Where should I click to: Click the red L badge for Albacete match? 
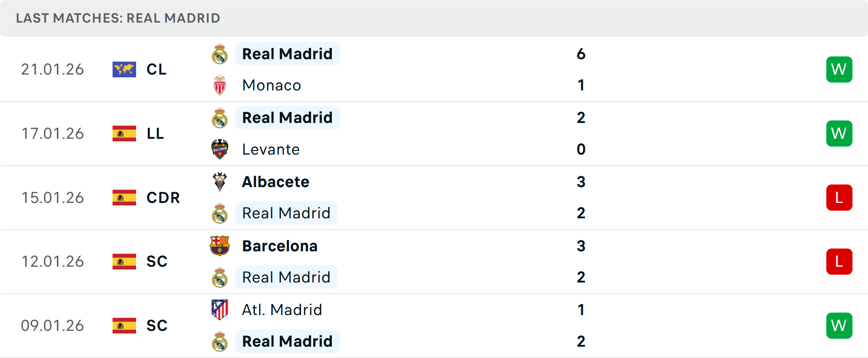click(839, 198)
